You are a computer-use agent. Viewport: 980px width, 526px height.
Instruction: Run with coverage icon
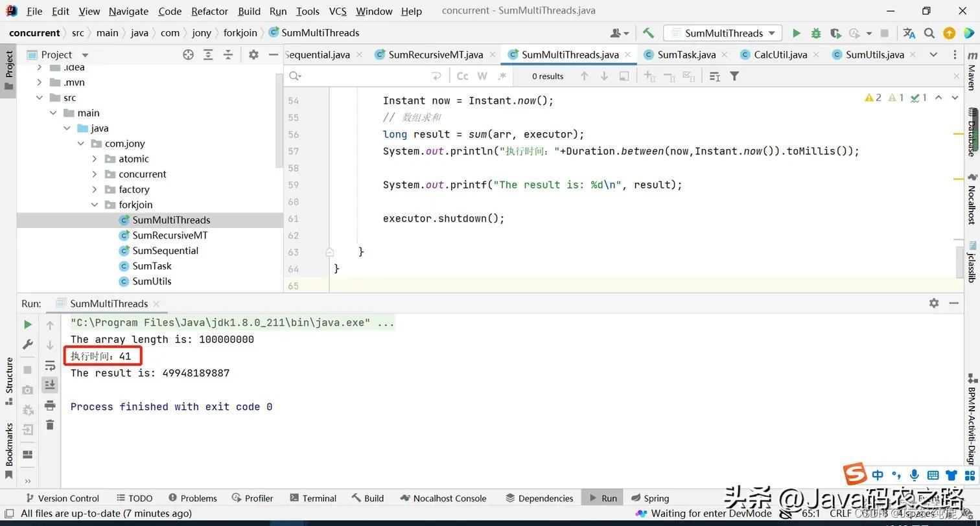[x=835, y=33]
